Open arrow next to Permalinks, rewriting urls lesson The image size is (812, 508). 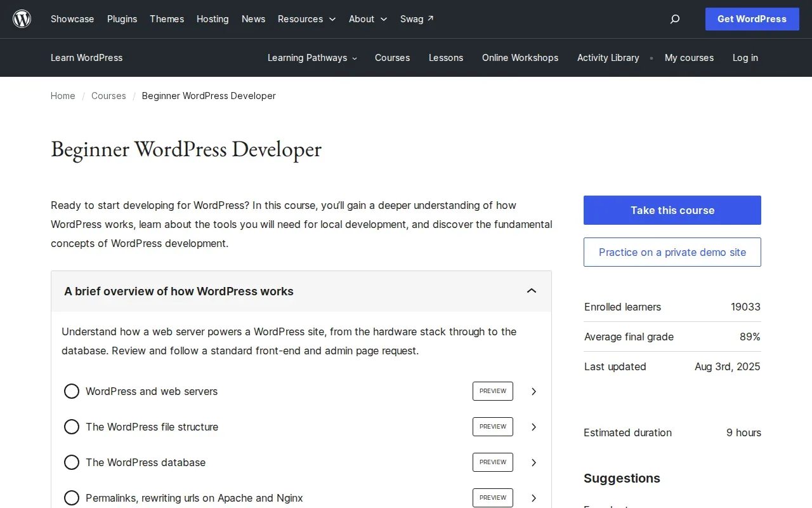pyautogui.click(x=534, y=498)
